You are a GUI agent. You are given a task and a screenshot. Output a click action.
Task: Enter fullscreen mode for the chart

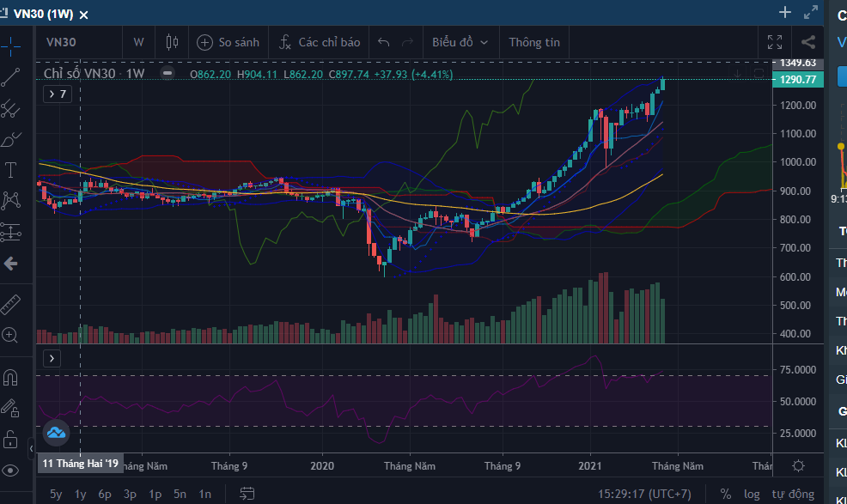[774, 42]
